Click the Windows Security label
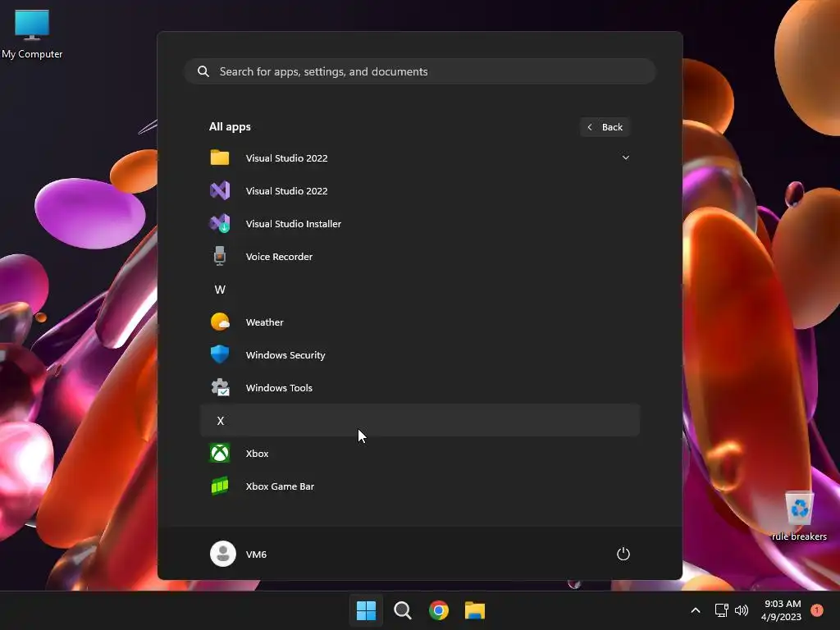The image size is (840, 630). coord(285,354)
